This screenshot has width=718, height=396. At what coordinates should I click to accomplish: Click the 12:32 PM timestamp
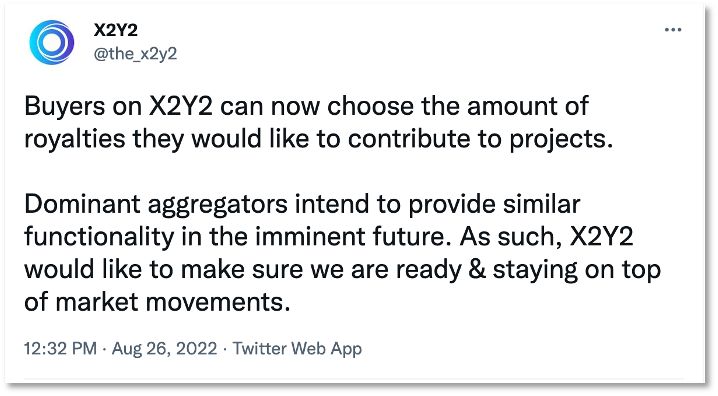[60, 348]
